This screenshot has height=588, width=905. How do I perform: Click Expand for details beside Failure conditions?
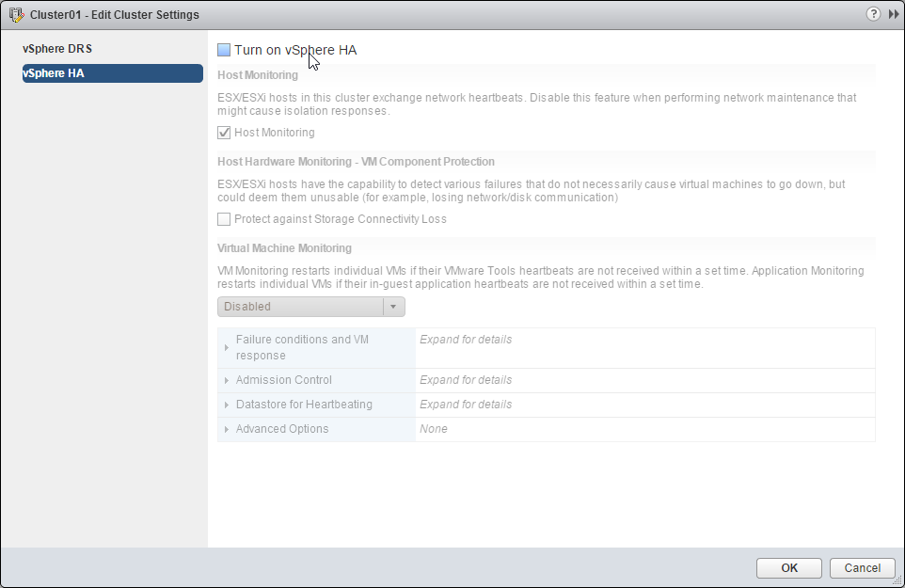466,340
